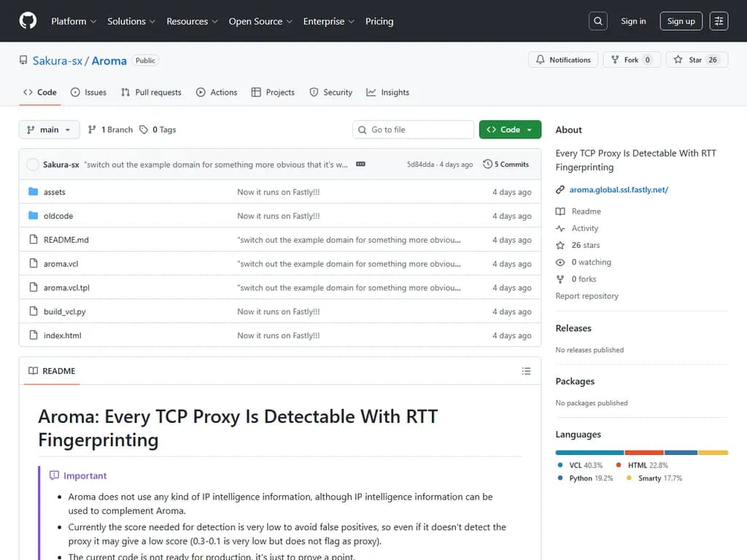Image resolution: width=747 pixels, height=560 pixels.
Task: Click inside the Go to file field
Action: coord(413,129)
